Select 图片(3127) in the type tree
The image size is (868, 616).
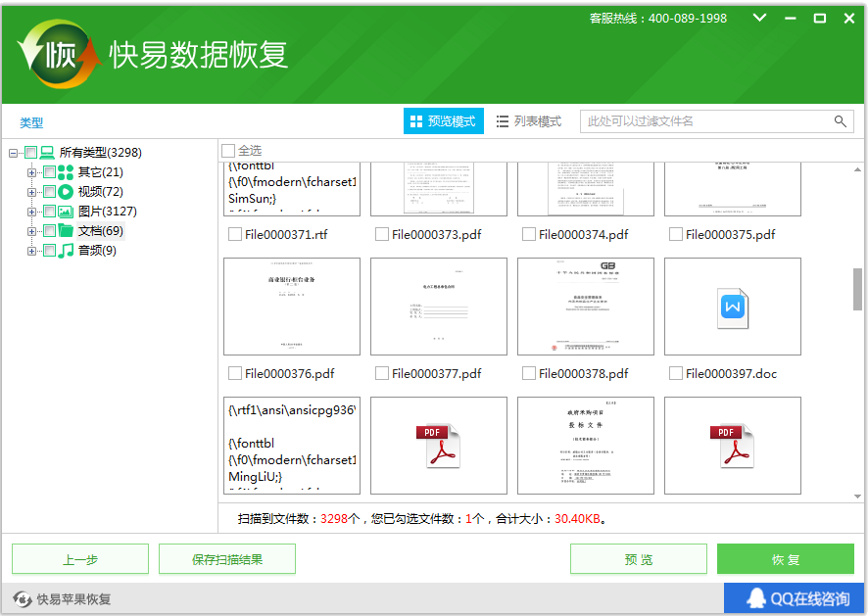[108, 212]
